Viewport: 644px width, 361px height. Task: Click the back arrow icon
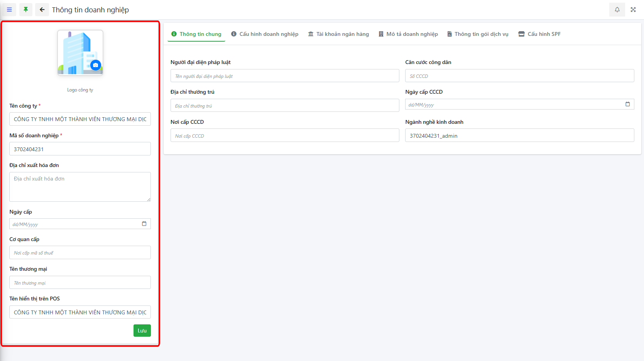(42, 10)
